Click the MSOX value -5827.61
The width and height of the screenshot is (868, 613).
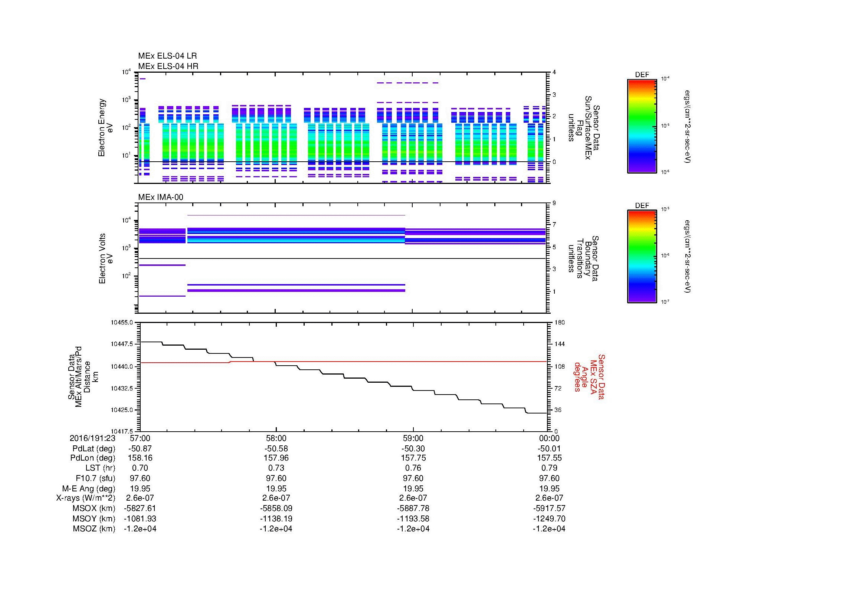140,508
